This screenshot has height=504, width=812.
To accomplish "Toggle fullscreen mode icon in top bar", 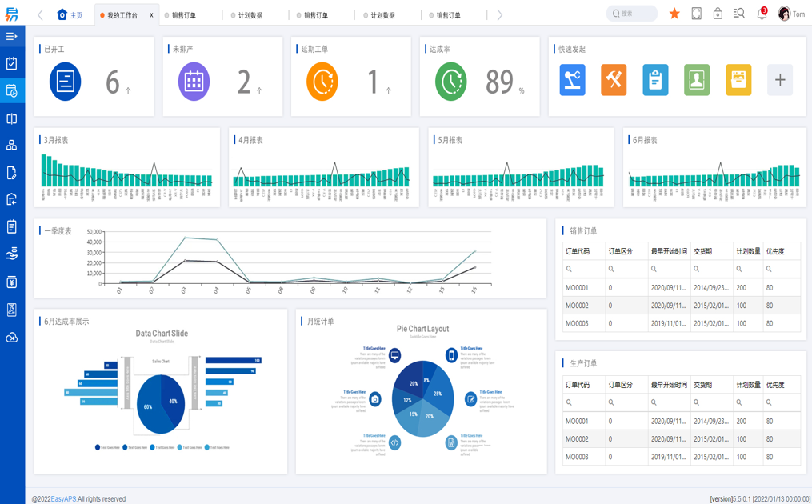I will tap(696, 14).
